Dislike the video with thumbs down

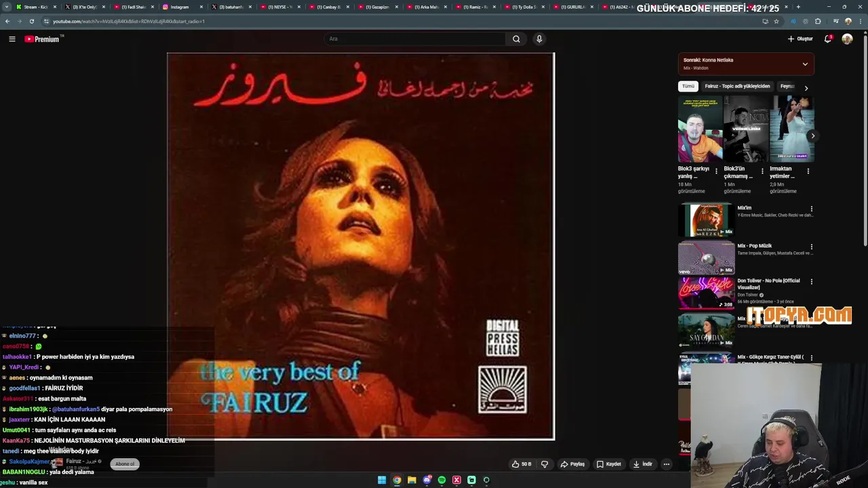click(x=545, y=464)
